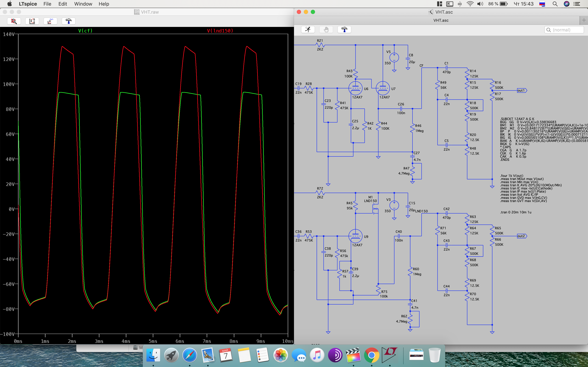Click the new tab plus button
This screenshot has width=588, height=367.
click(x=584, y=20)
